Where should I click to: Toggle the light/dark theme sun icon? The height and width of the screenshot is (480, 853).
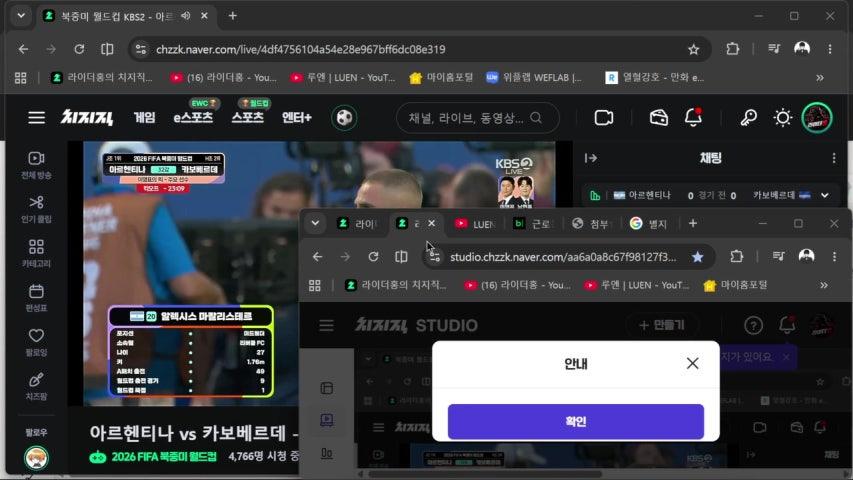click(783, 118)
